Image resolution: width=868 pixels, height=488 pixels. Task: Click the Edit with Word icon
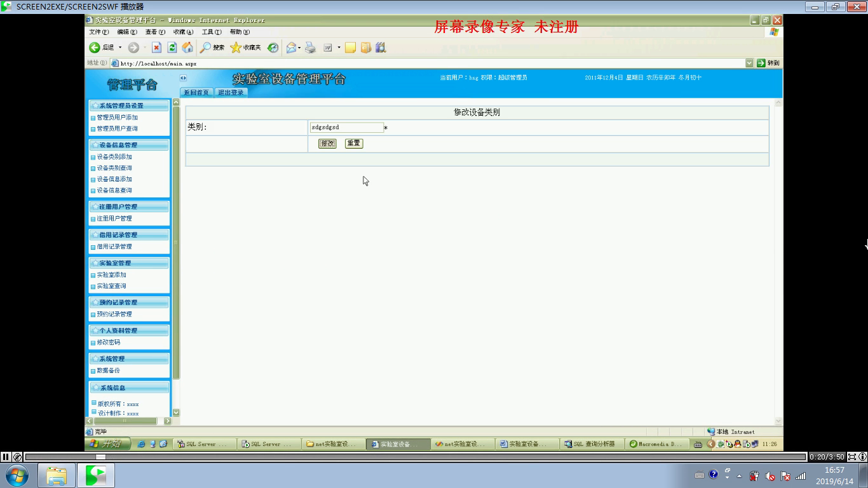coord(328,48)
